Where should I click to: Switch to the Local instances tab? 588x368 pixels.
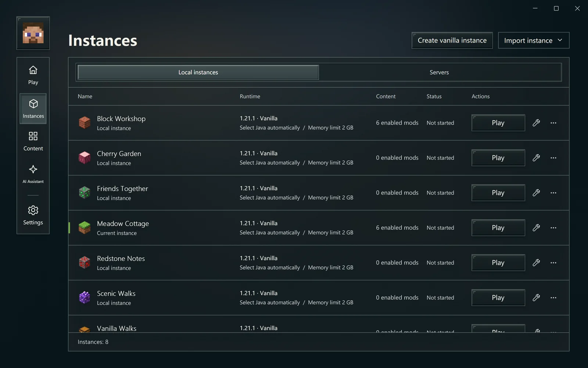coord(198,72)
